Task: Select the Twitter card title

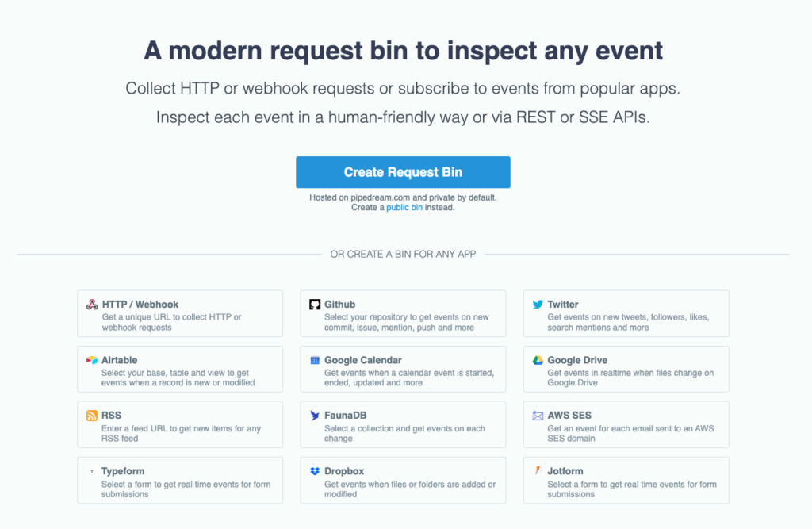Action: (563, 305)
